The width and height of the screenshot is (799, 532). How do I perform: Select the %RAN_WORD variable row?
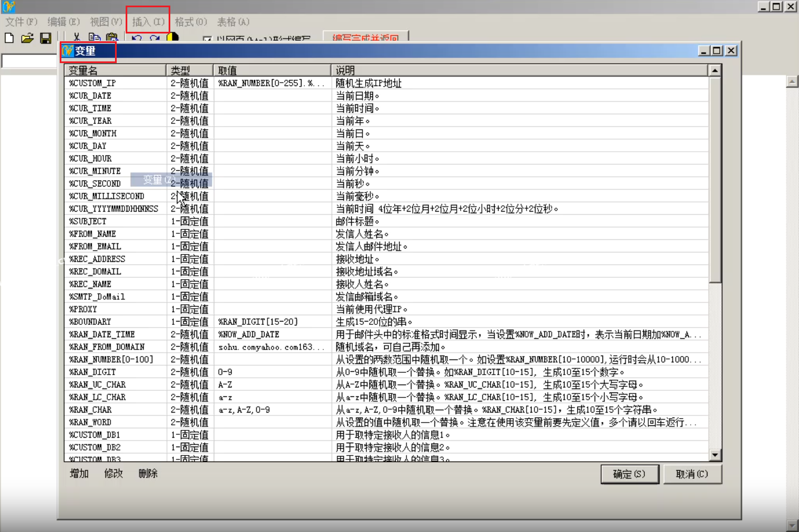pyautogui.click(x=386, y=423)
